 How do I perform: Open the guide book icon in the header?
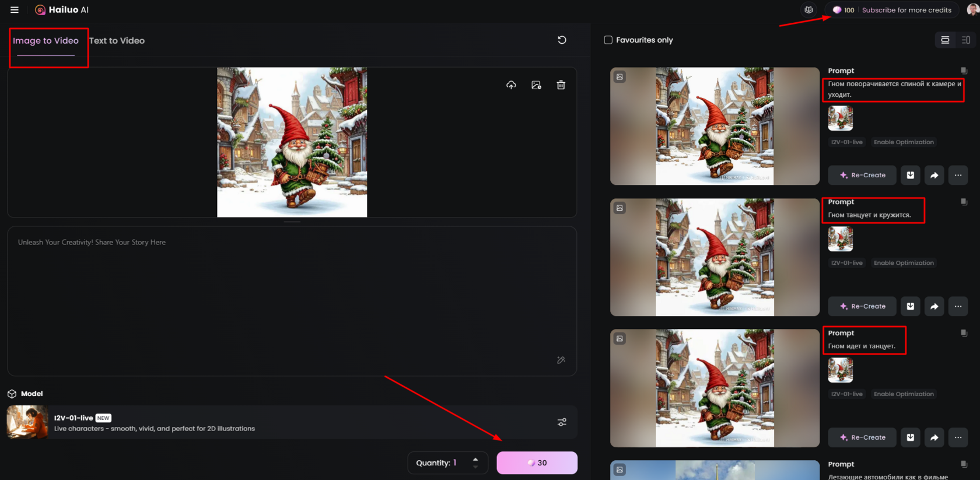pos(808,10)
